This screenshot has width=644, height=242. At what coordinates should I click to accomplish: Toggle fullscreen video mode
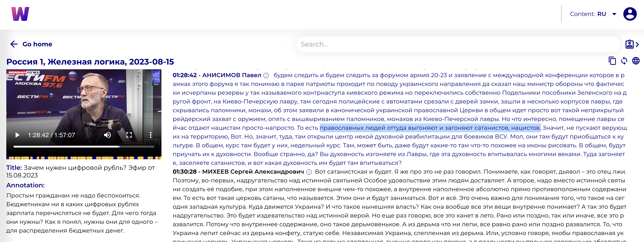pos(129,135)
